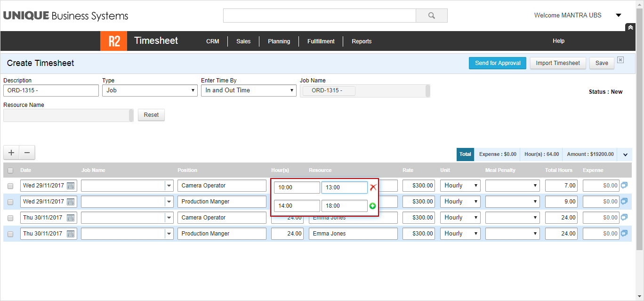Click the R2 orange logo
The height and width of the screenshot is (301, 644).
coord(113,41)
